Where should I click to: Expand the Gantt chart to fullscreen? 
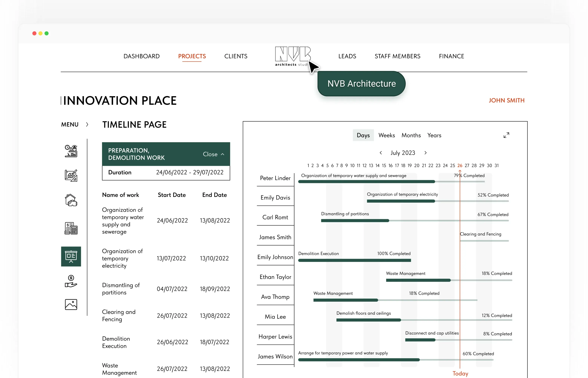pos(506,135)
